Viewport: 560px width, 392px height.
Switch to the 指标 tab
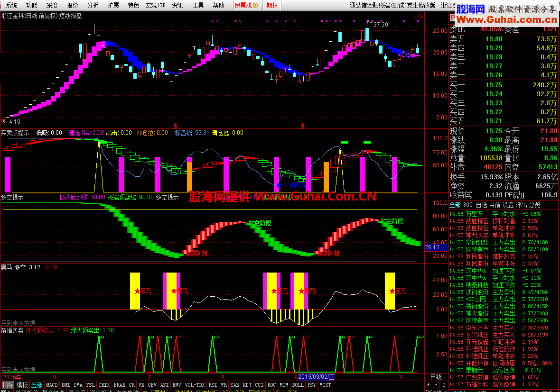[x=8, y=385]
